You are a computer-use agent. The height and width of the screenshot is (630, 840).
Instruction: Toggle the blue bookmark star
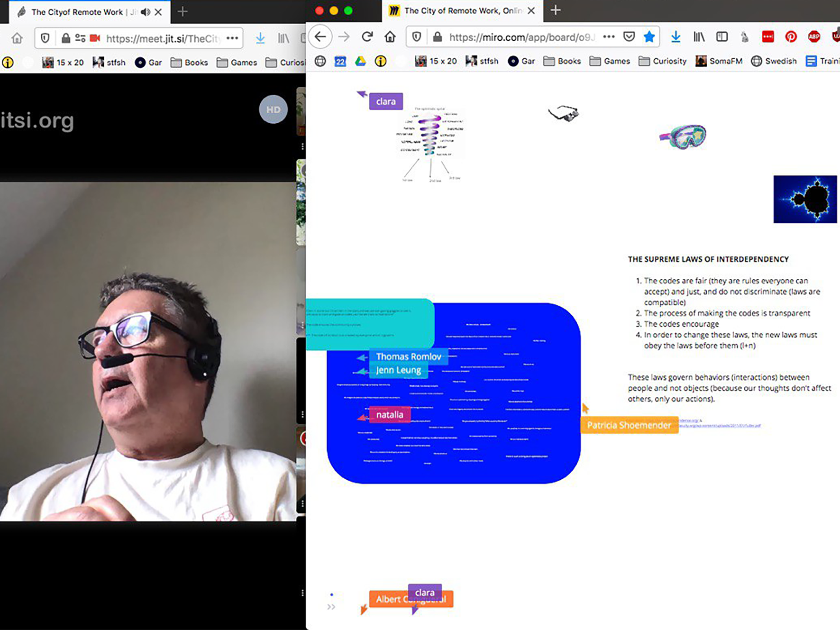649,37
